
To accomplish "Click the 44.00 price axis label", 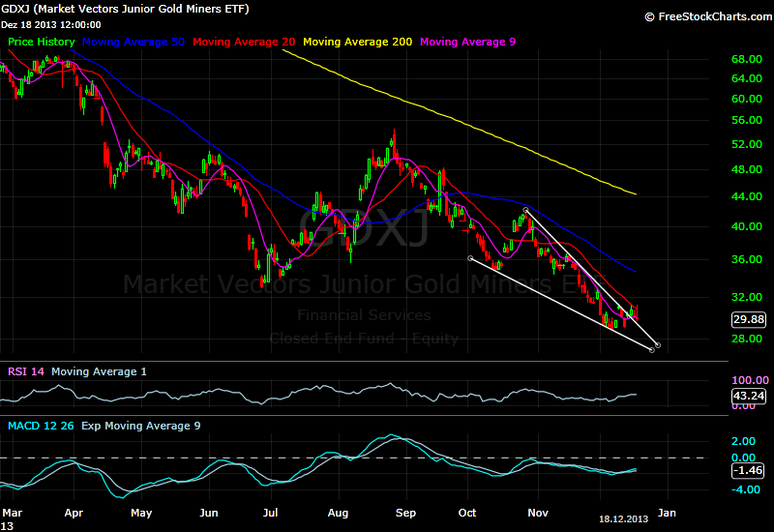I will [747, 196].
